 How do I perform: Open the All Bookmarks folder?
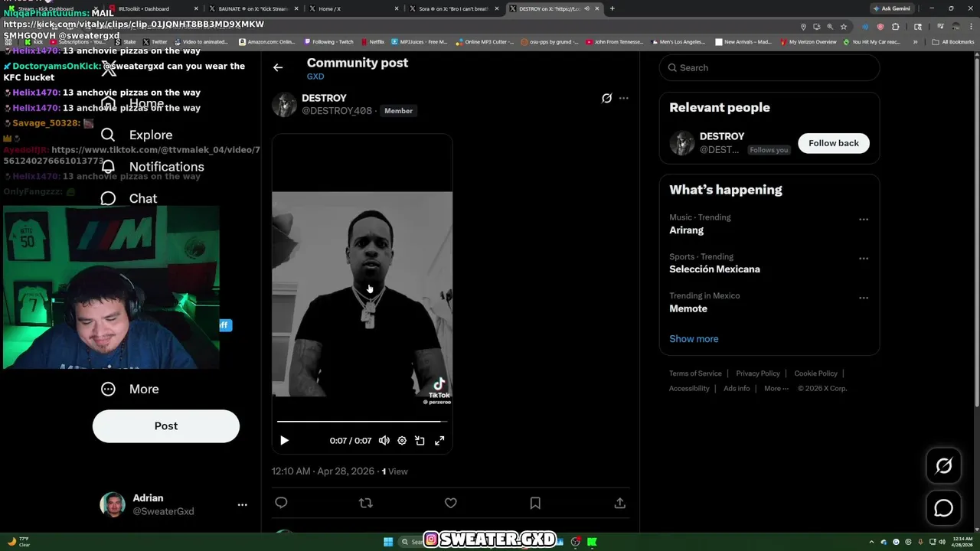tap(952, 42)
